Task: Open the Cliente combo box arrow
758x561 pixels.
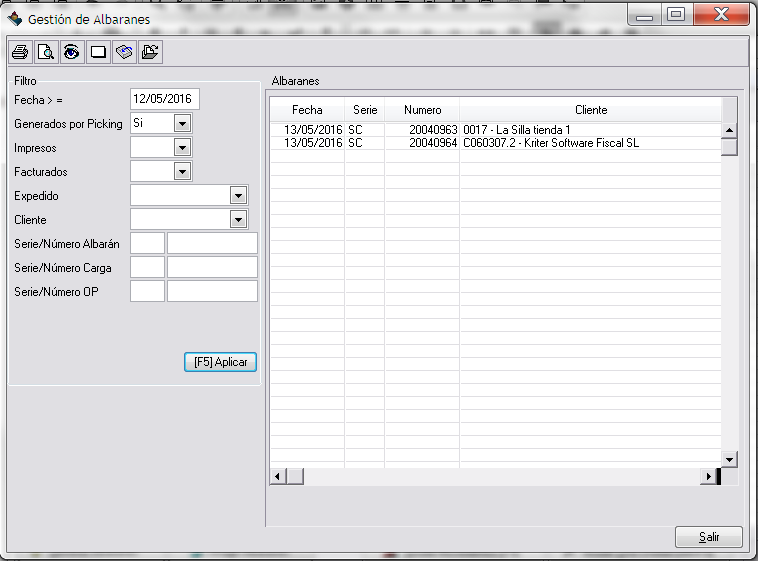Action: click(x=238, y=220)
